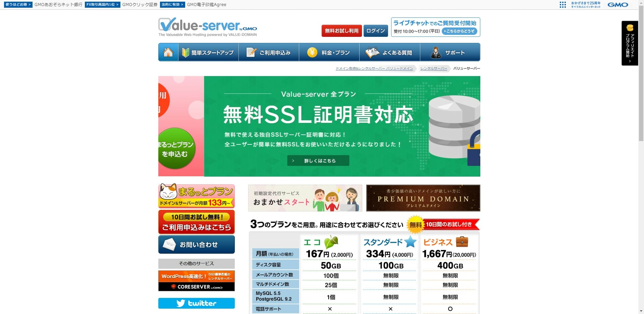Click the 25個 multi-domain value
This screenshot has width=644, height=314.
tap(331, 285)
